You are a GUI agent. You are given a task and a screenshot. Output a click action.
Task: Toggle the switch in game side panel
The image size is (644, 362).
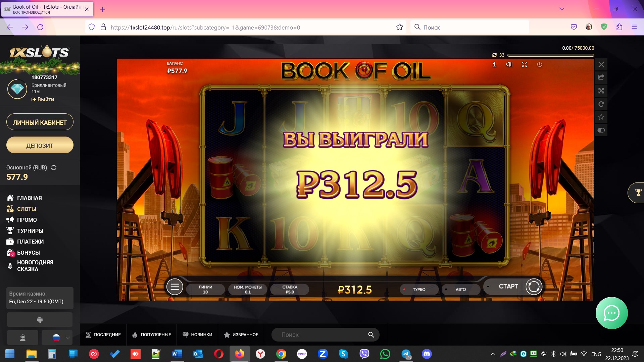pyautogui.click(x=601, y=130)
